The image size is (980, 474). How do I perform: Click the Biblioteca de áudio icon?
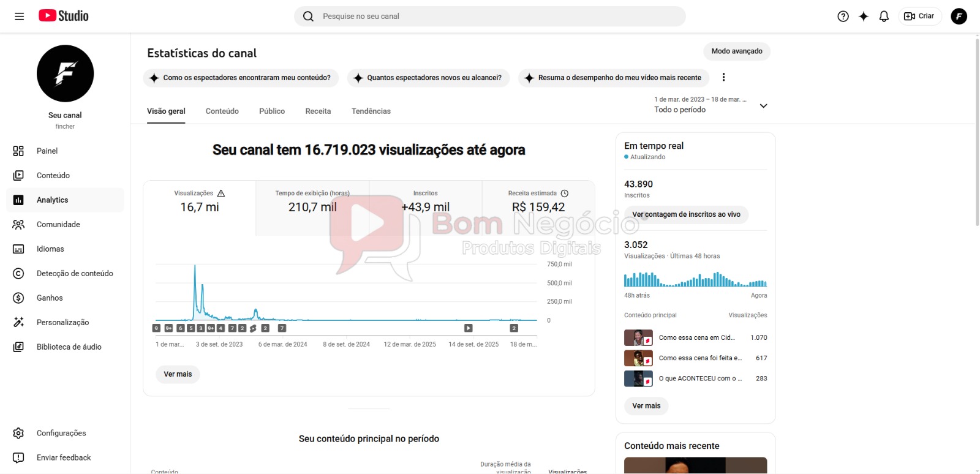coord(18,347)
